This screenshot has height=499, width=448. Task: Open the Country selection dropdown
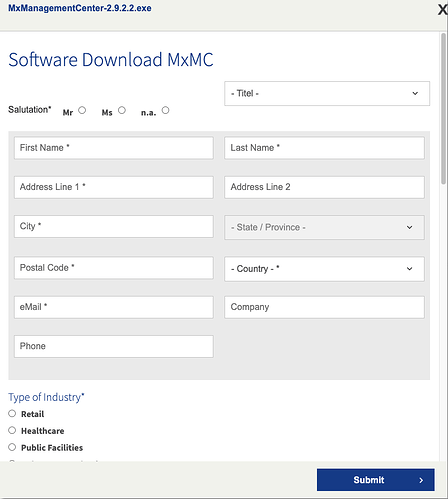coord(324,269)
